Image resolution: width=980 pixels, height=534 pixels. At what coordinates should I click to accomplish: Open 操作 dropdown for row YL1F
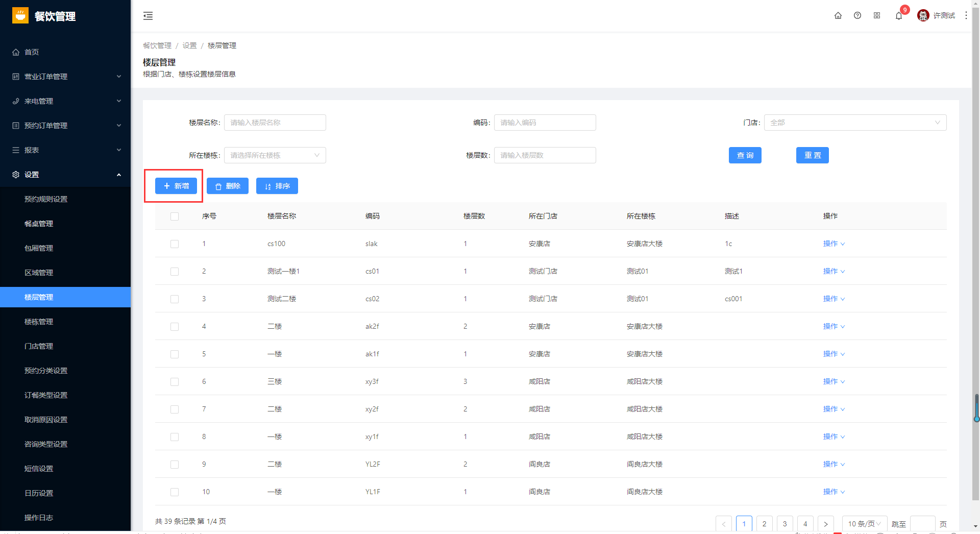tap(834, 492)
